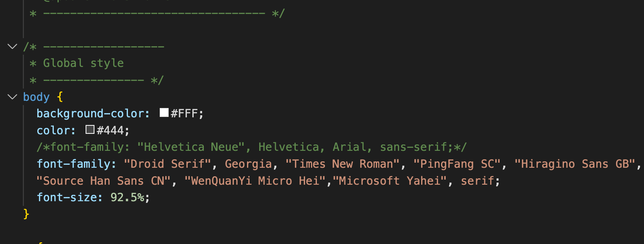Click the body selector
This screenshot has width=644, height=244.
click(36, 97)
